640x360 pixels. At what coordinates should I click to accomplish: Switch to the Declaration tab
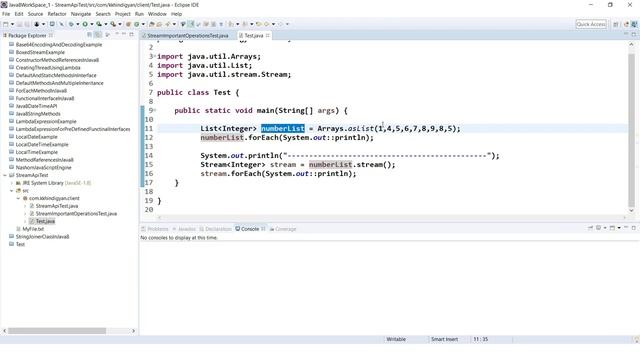click(x=215, y=229)
